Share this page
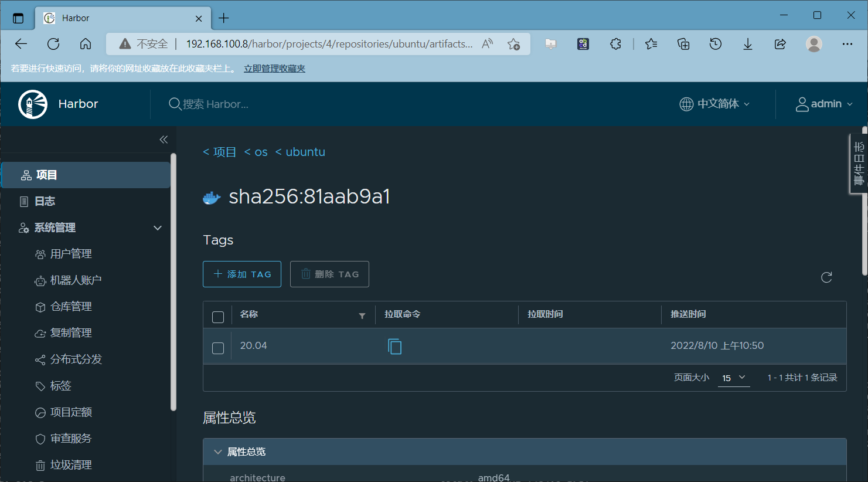This screenshot has width=868, height=482. pyautogui.click(x=780, y=44)
